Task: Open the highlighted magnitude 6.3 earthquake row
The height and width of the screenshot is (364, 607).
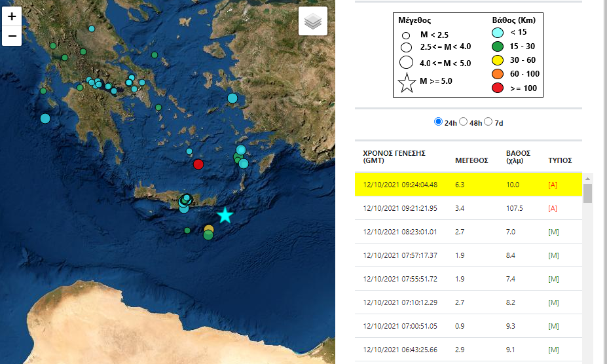Action: 468,185
